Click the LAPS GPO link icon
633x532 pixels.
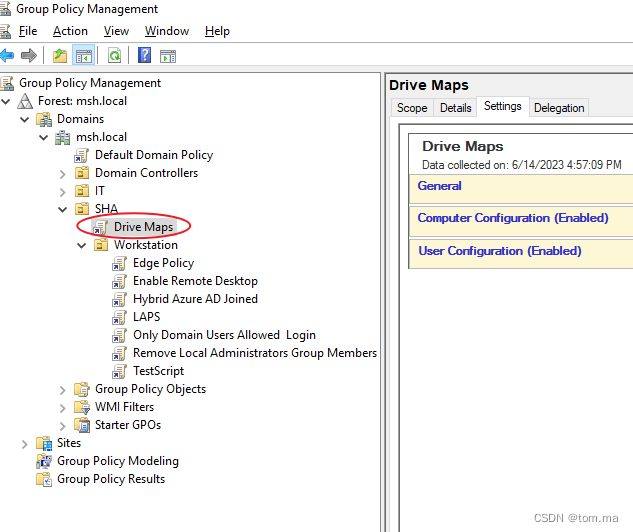tap(119, 317)
